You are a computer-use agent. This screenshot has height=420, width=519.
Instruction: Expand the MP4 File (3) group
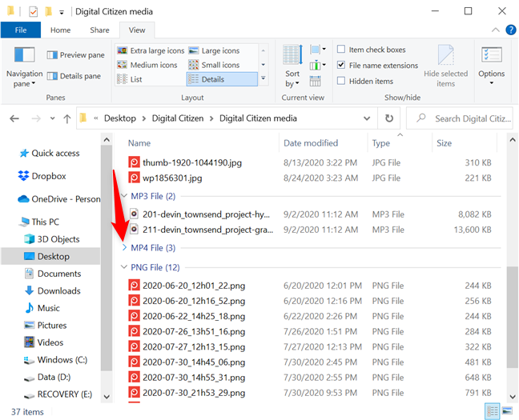pos(124,247)
